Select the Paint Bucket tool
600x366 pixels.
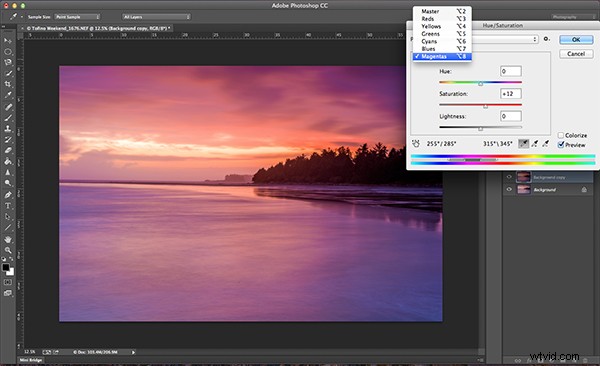pos(8,161)
